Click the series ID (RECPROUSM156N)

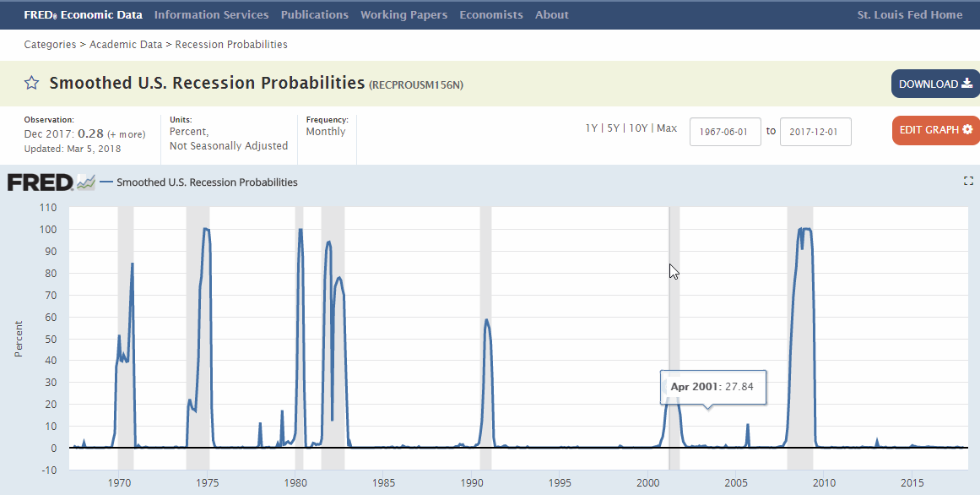pos(416,85)
